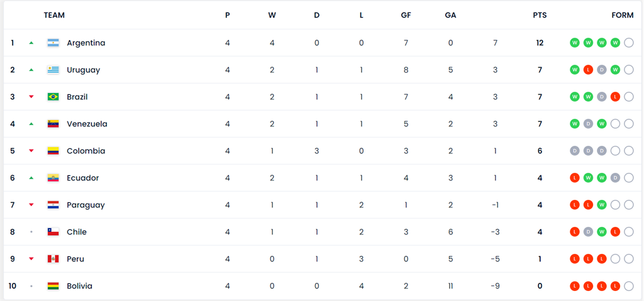644x301 pixels.
Task: Click the TEAM column header
Action: coord(54,15)
